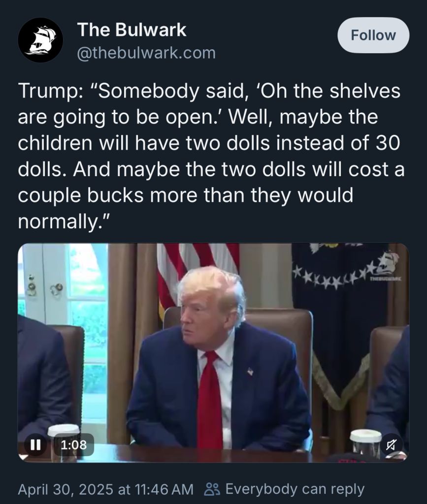Open the @thebulwark.com handle
Viewport: 427px width, 504px height.
pyautogui.click(x=146, y=53)
